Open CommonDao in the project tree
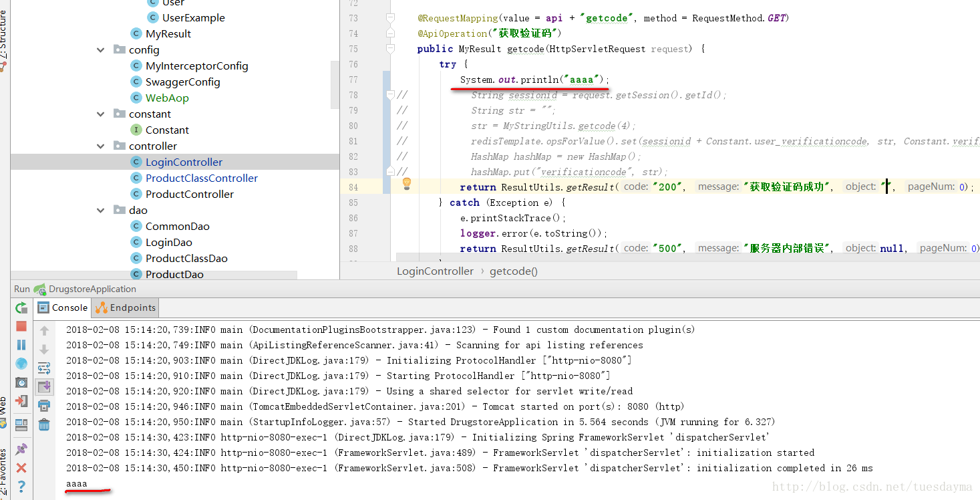Screen dimensions: 980x500 pyautogui.click(x=178, y=226)
